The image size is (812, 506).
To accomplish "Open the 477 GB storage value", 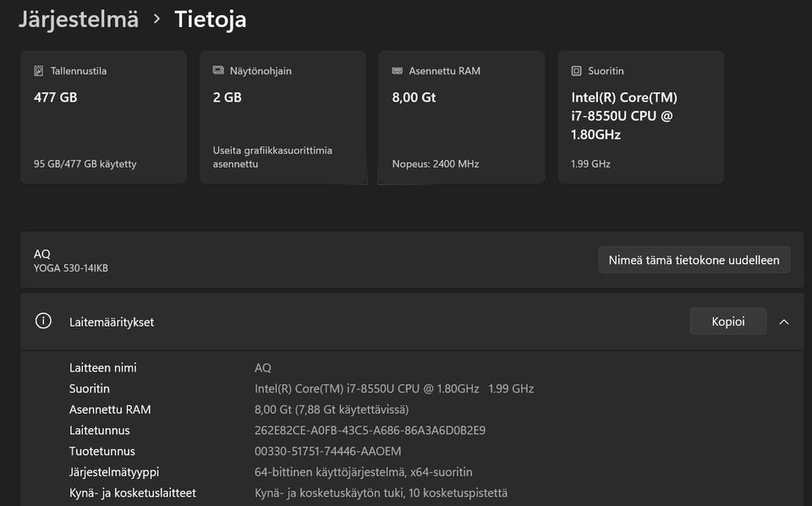I will pos(56,97).
